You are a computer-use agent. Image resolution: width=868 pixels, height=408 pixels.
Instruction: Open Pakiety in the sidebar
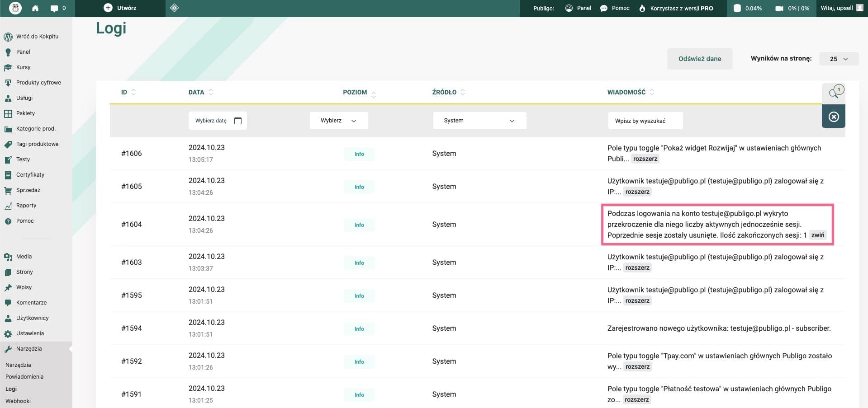[25, 113]
